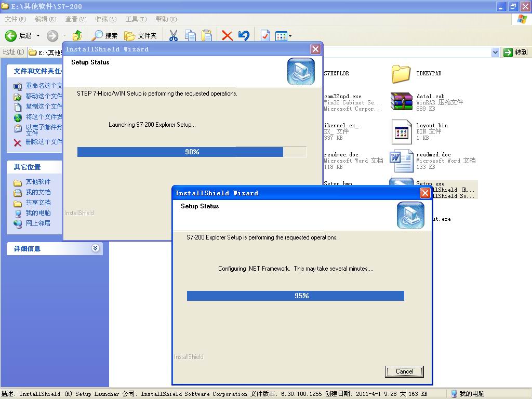Viewport: 532px width, 399px height.
Task: Select the layout.bin file icon
Action: (x=401, y=131)
